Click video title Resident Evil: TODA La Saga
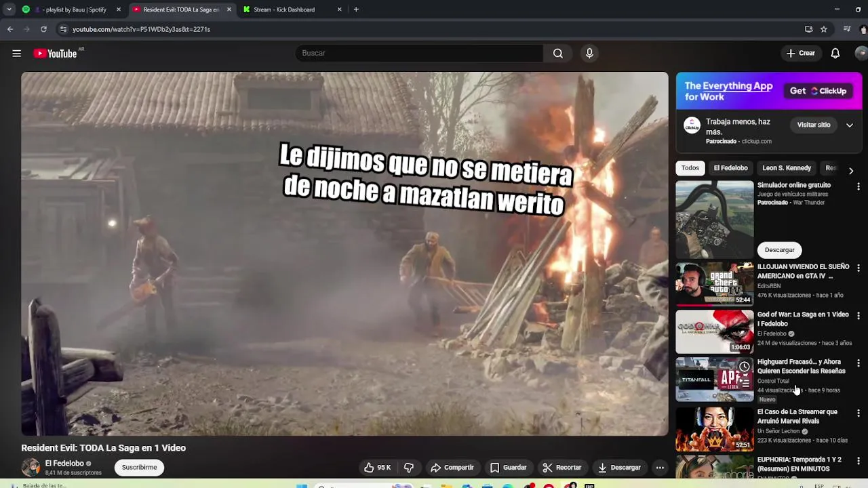 [103, 448]
